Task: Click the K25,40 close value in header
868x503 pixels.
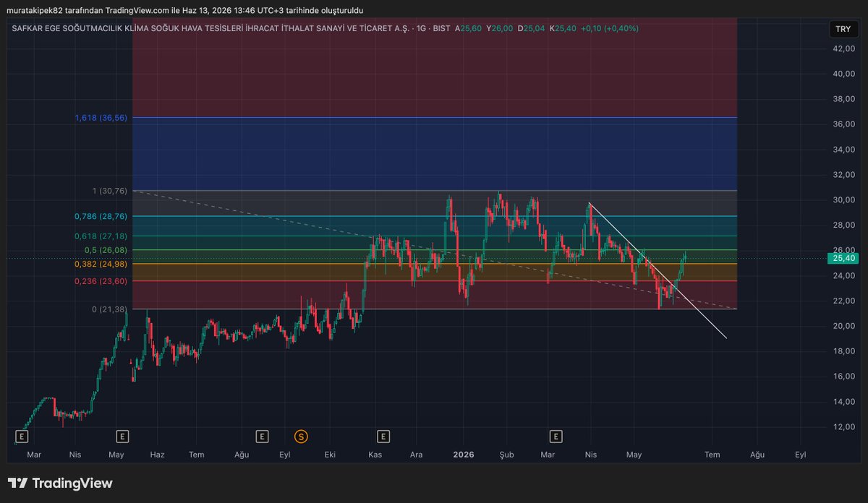Action: [563, 28]
